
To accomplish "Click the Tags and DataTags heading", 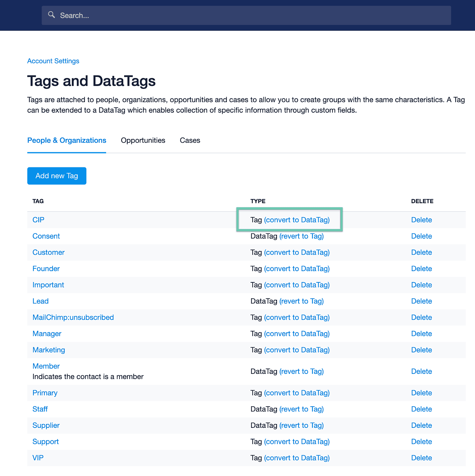I will (x=91, y=81).
